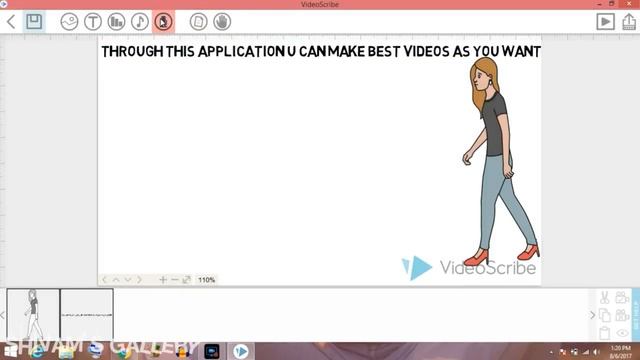
Task: Zoom out of the canvas
Action: (175, 280)
